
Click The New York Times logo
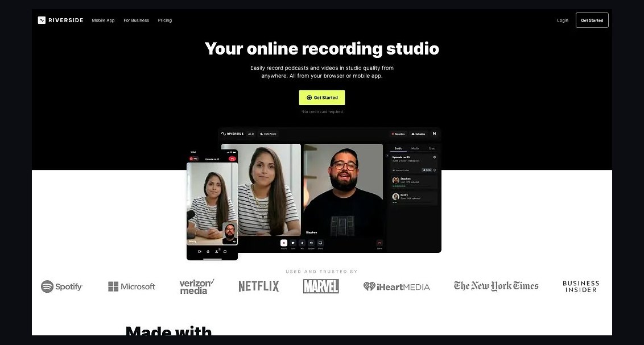(x=496, y=286)
